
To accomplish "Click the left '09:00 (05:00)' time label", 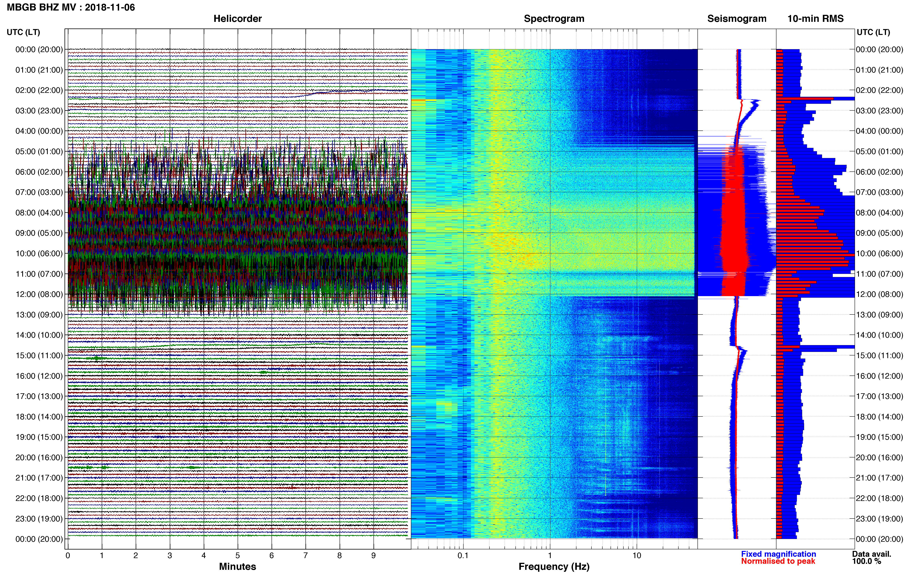I will (x=39, y=233).
